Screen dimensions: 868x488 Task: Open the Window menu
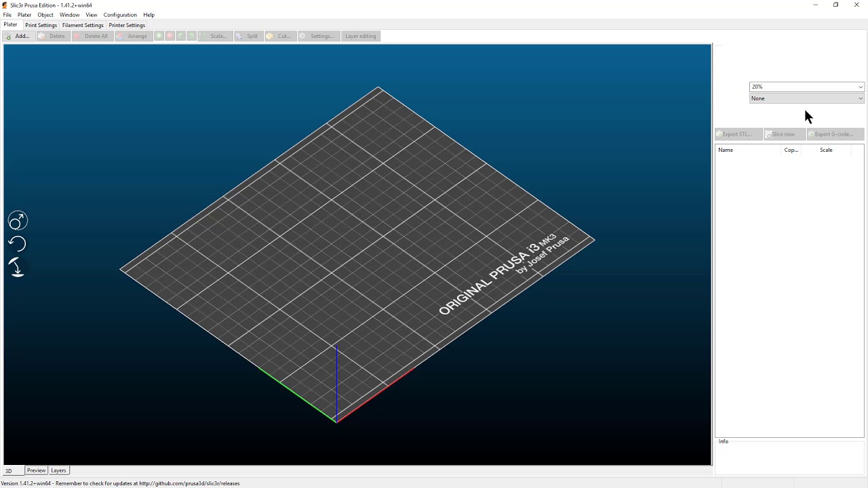(69, 15)
